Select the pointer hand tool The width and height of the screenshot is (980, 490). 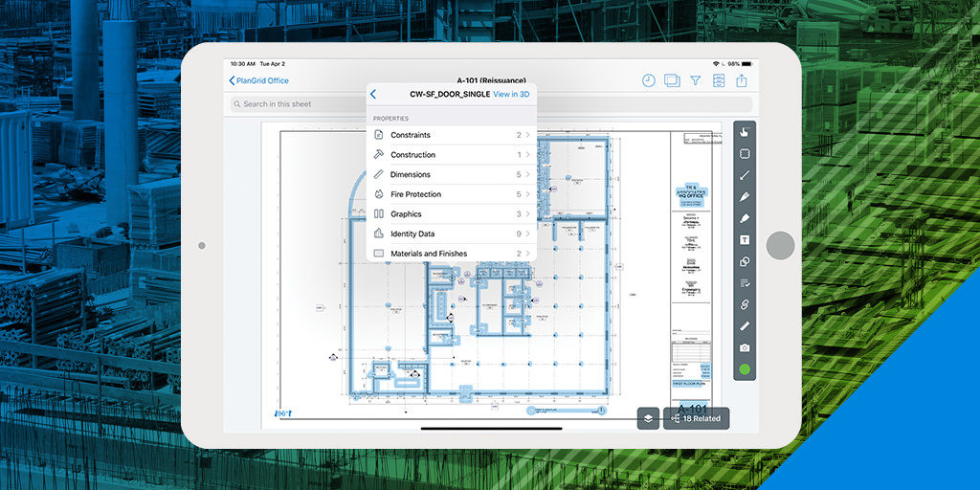[x=745, y=132]
